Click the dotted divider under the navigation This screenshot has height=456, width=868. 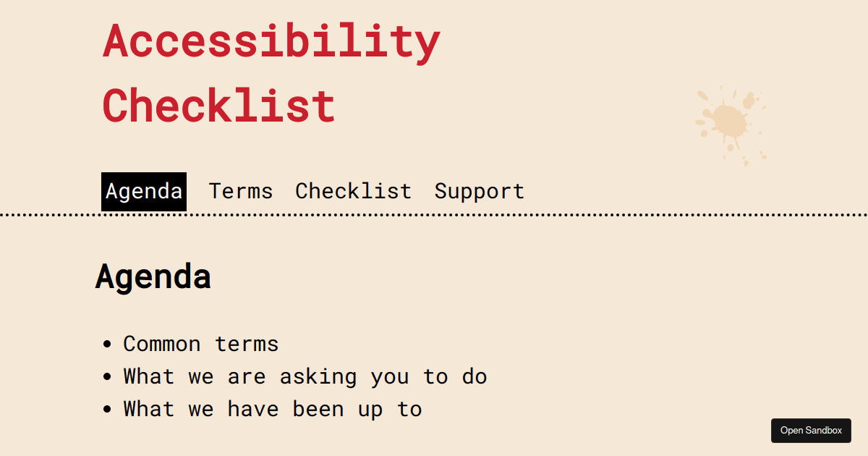click(434, 214)
